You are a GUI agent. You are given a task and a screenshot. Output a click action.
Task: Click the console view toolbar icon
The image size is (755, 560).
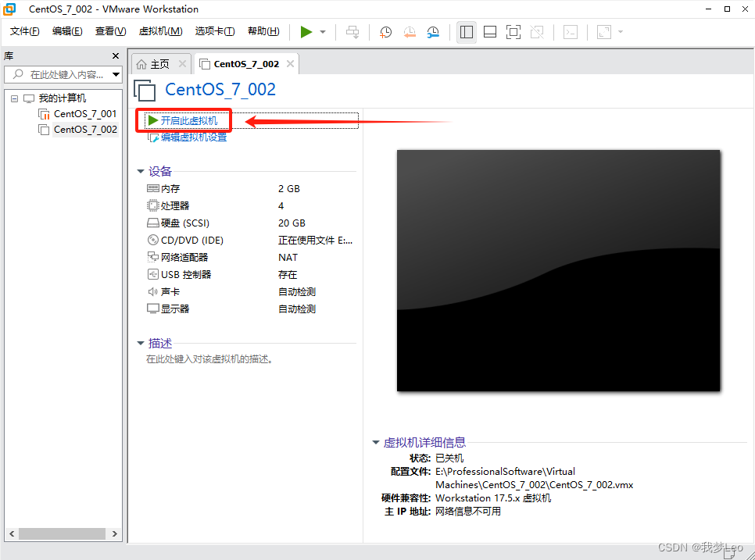[x=571, y=32]
